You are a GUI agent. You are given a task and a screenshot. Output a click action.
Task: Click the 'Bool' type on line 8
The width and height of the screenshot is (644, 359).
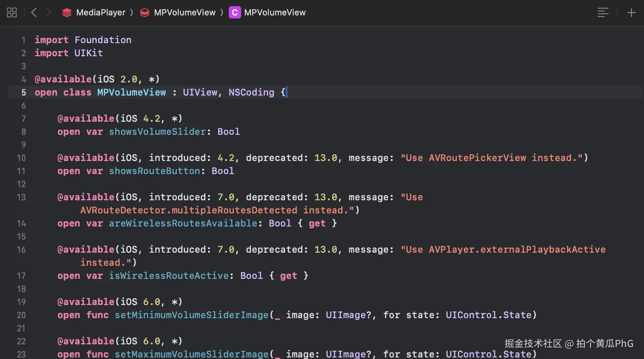point(228,132)
